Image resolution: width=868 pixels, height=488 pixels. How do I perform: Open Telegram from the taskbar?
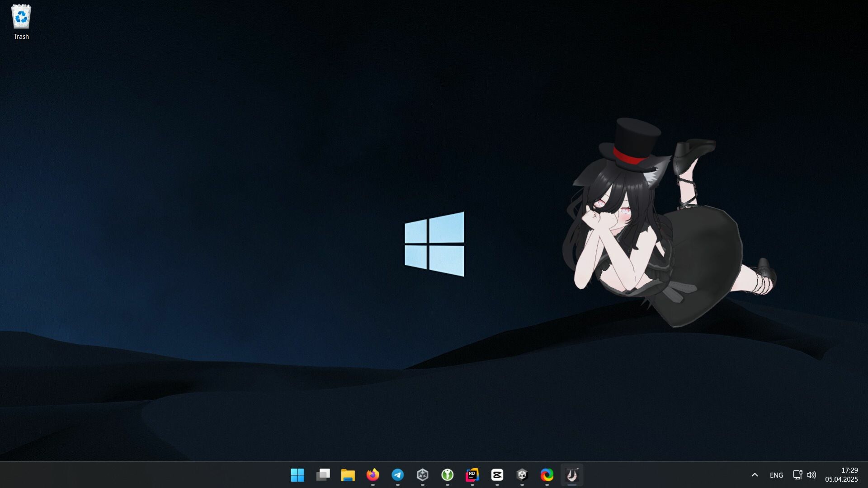tap(397, 475)
